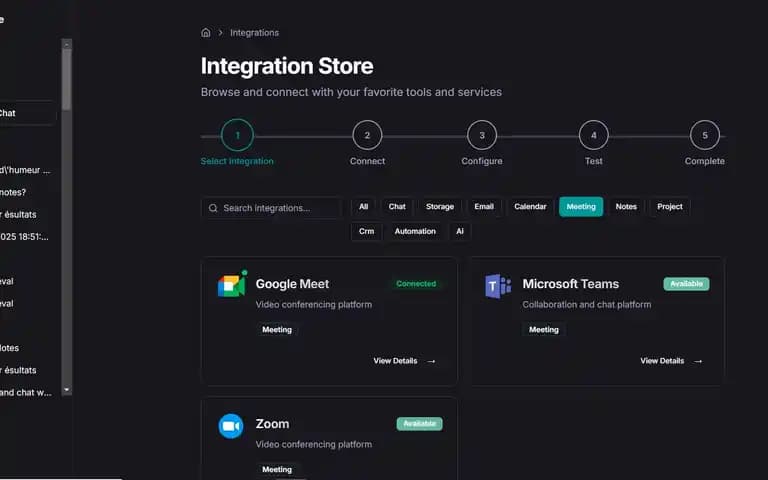This screenshot has width=768, height=480.
Task: Click the Microsoft Teams logo icon
Action: [498, 286]
